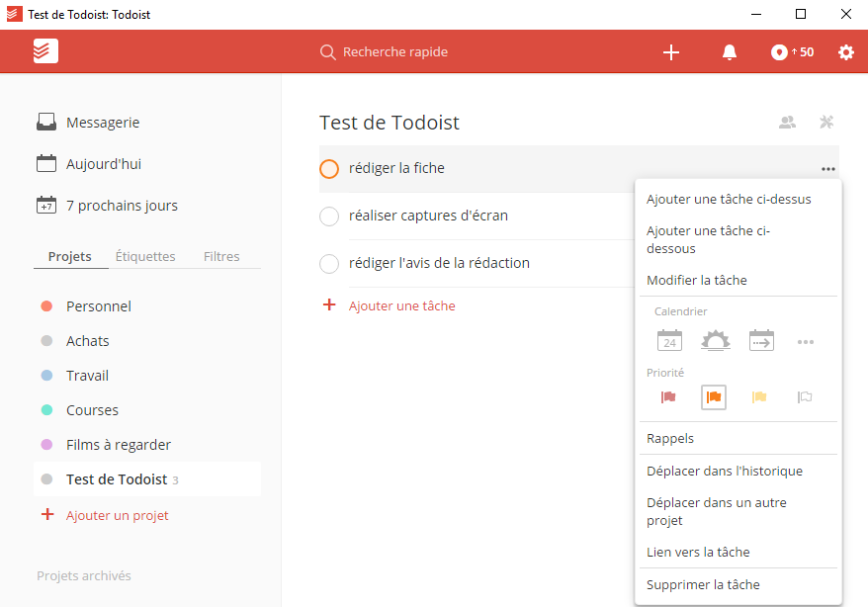Open notifications bell icon
This screenshot has width=868, height=607.
click(730, 52)
